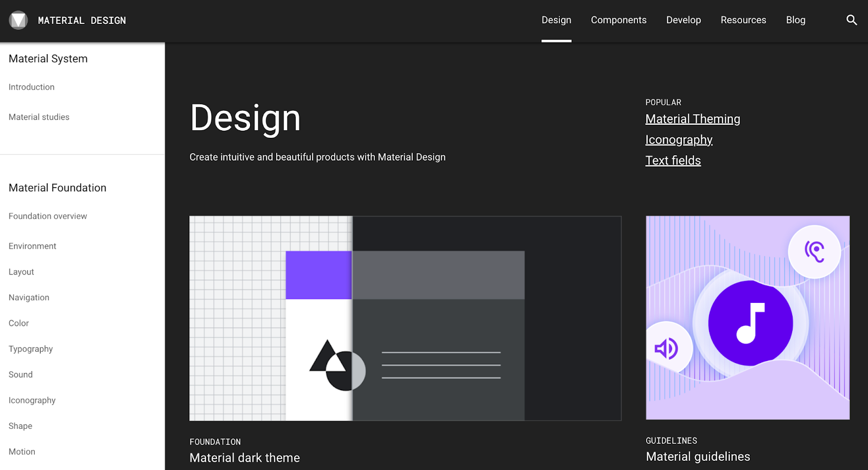Open the Blog tab

tap(795, 20)
